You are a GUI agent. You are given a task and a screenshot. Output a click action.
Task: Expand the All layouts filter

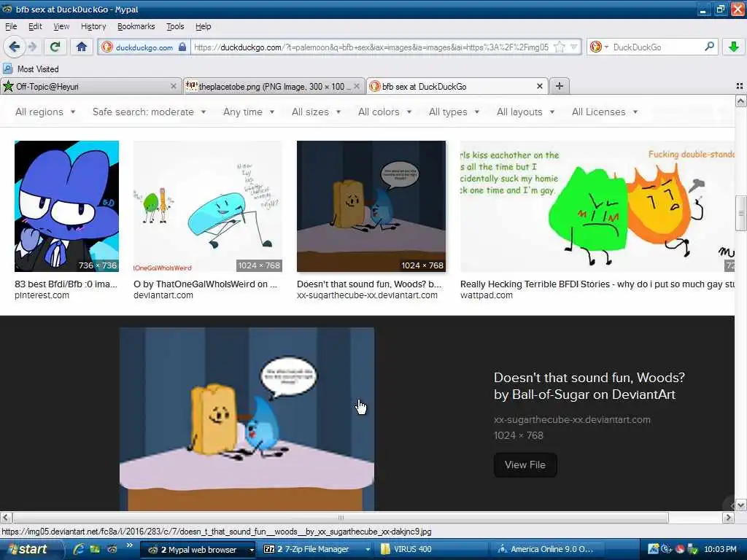(525, 112)
